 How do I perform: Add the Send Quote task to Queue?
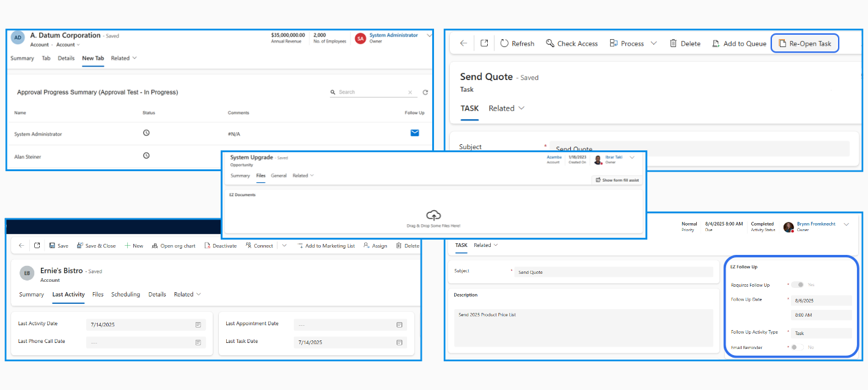pos(738,43)
